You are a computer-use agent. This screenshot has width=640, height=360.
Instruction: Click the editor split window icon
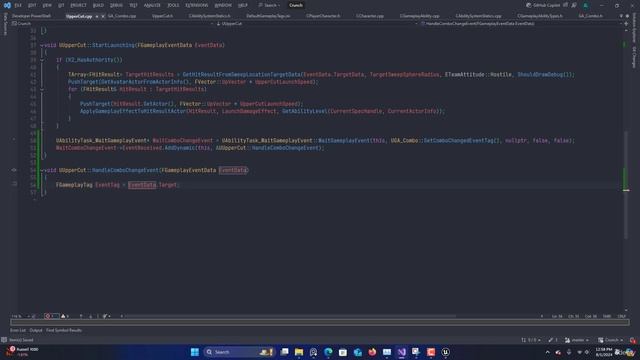click(626, 24)
